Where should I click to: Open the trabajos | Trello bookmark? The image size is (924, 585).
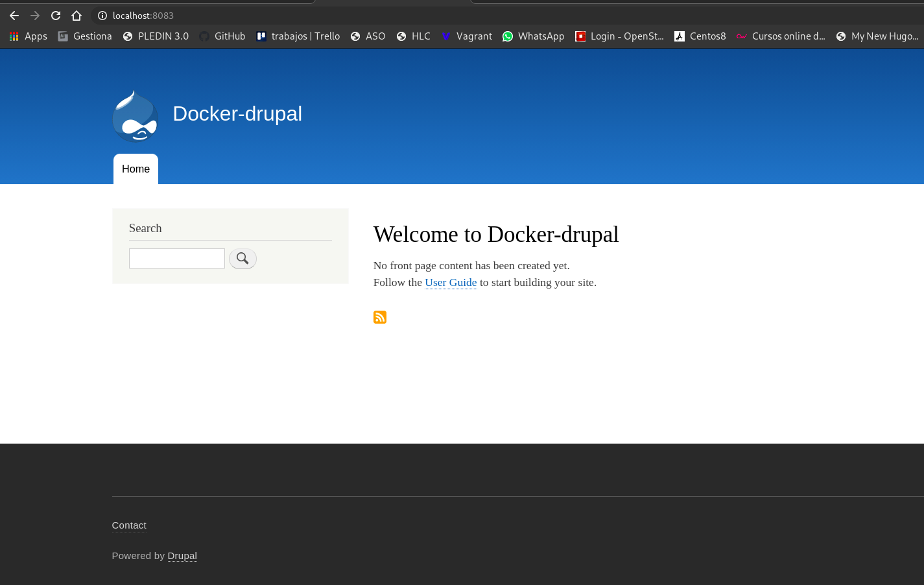(298, 36)
